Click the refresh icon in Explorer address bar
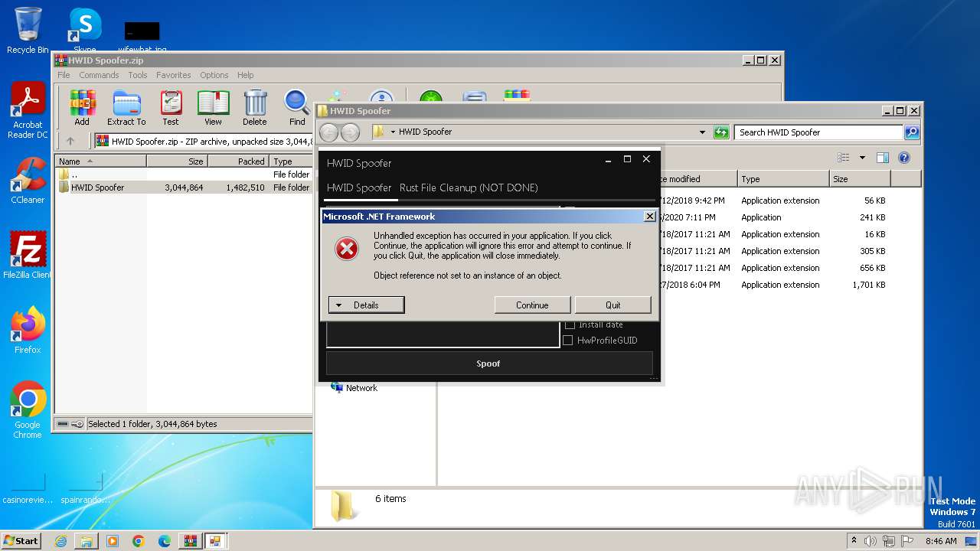Viewport: 980px width, 551px height. [x=721, y=132]
